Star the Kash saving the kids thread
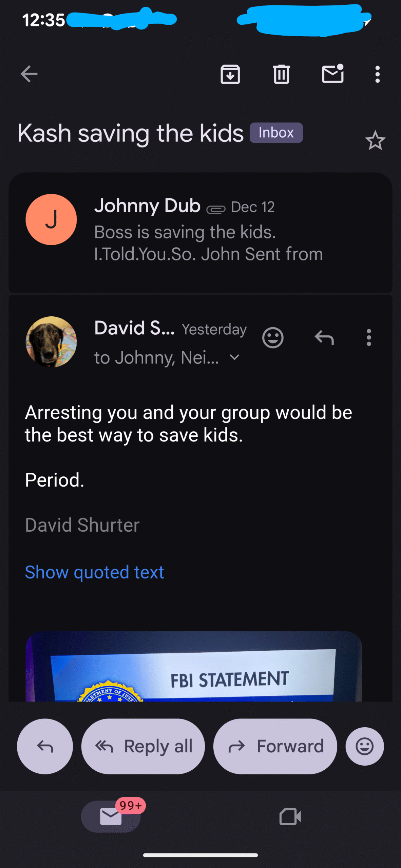Viewport: 401px width, 868px height. 375,140
